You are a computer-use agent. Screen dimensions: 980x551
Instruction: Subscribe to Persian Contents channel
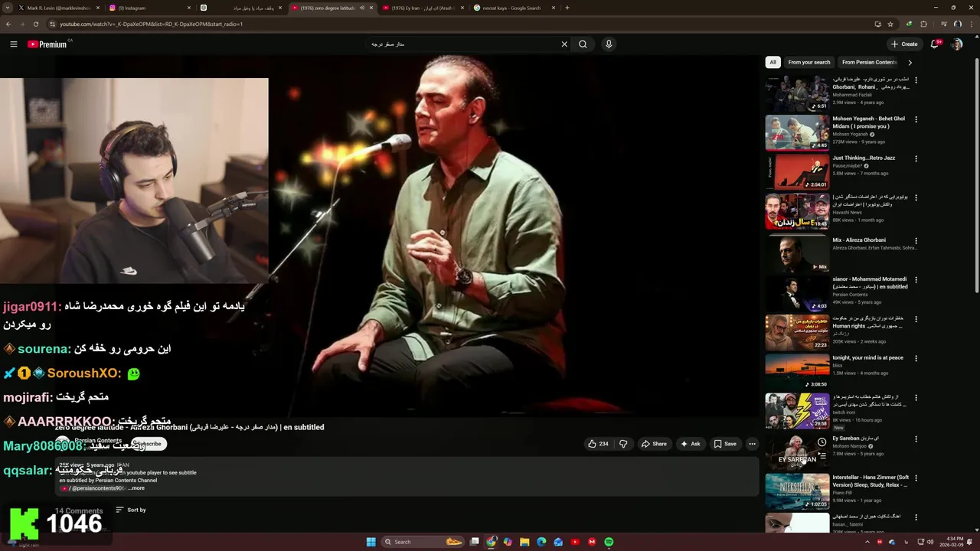coord(149,444)
